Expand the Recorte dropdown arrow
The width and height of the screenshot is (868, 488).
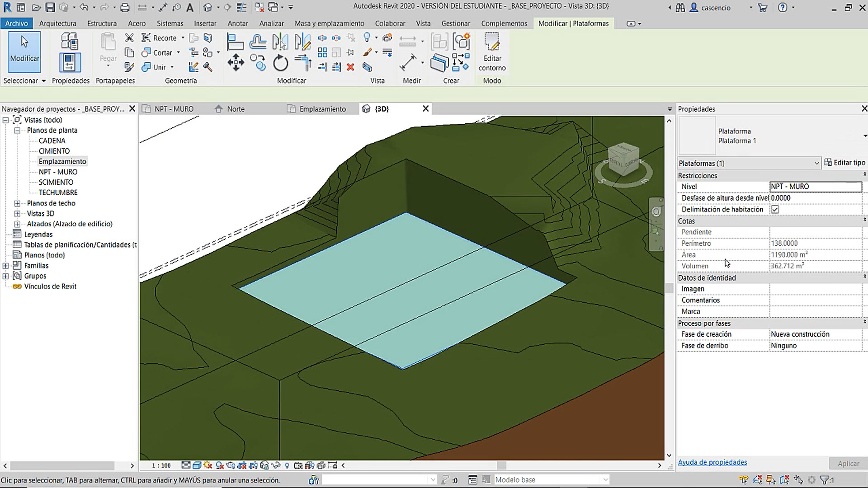(x=183, y=38)
